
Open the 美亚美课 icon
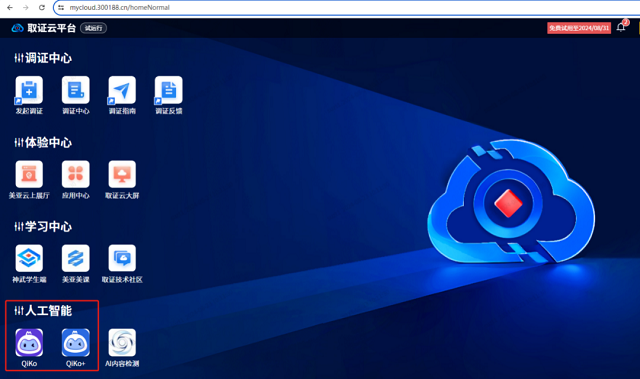(76, 258)
